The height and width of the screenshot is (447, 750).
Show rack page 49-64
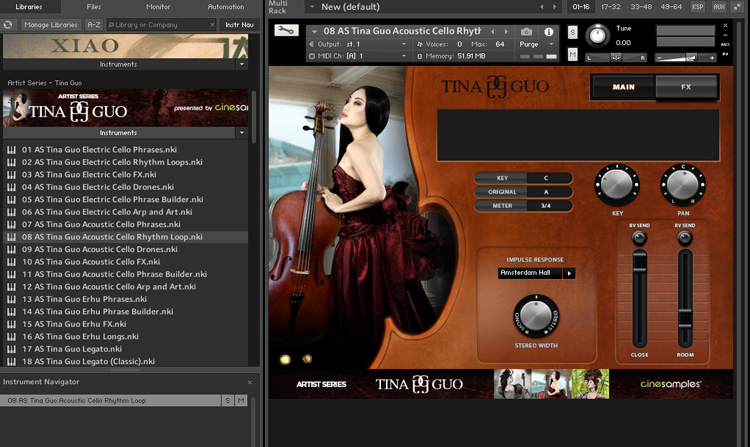671,7
